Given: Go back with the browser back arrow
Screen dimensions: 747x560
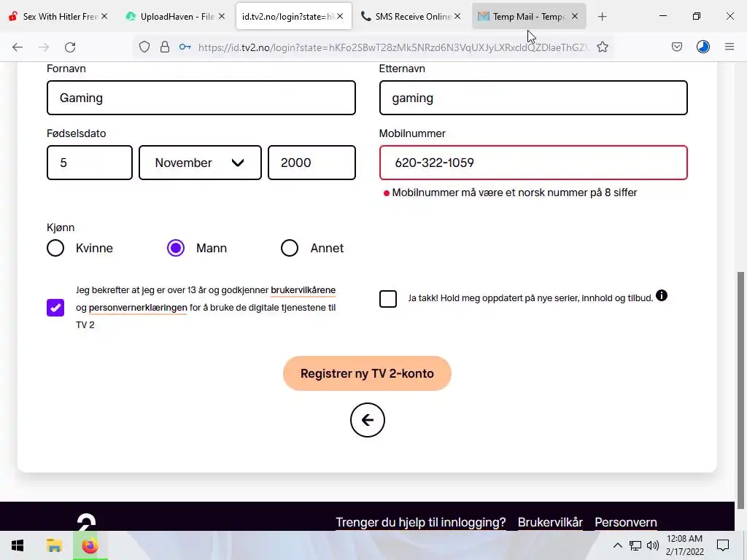Looking at the screenshot, I should tap(18, 47).
